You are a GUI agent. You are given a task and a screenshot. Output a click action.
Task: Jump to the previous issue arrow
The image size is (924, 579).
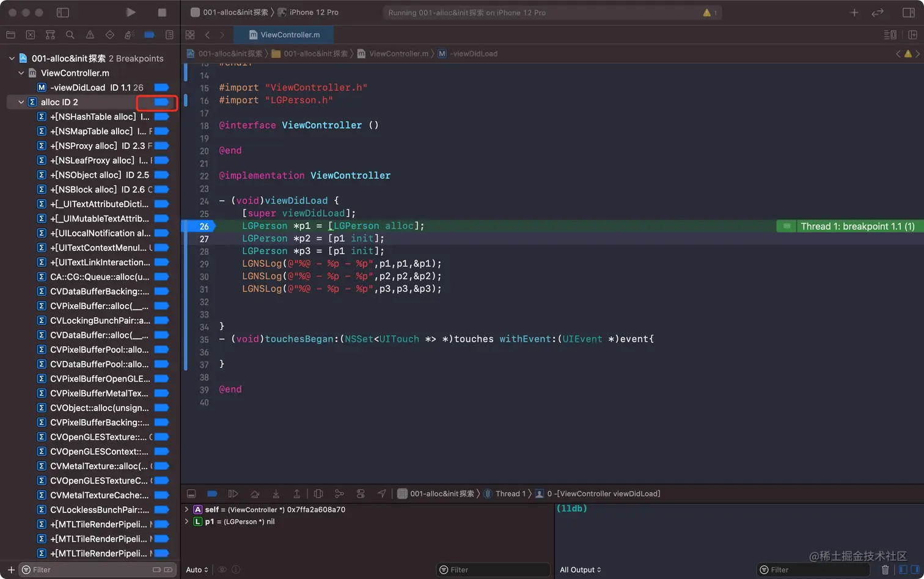click(898, 54)
